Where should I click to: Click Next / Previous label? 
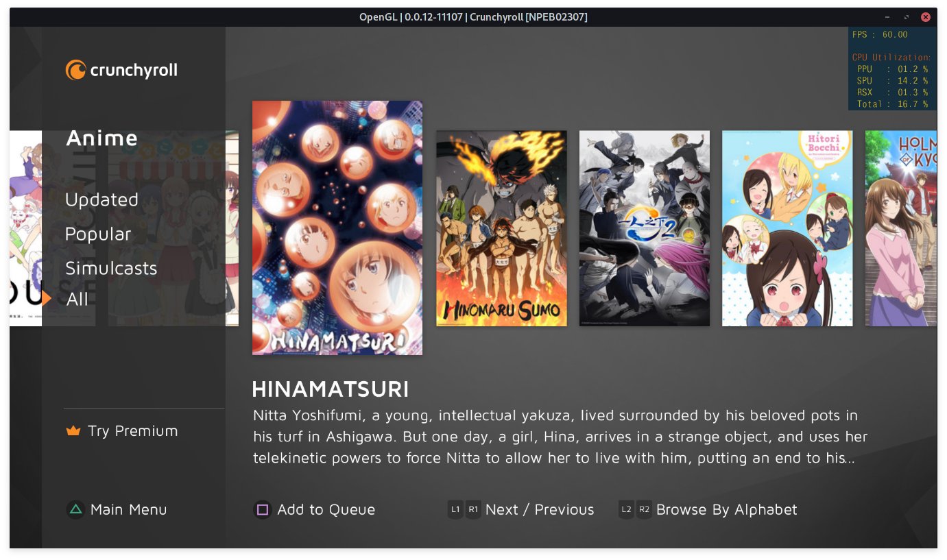tap(540, 509)
